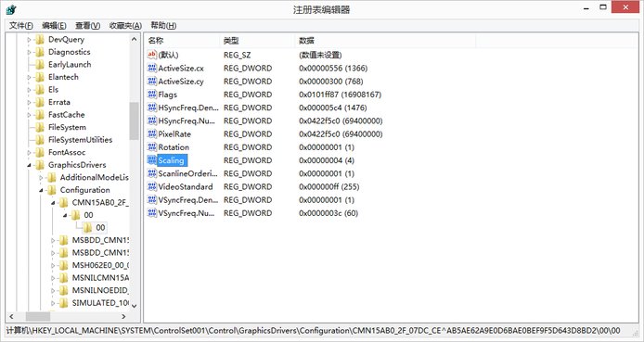Click the folder icon of FastCache
This screenshot has width=644, height=342.
(40, 115)
